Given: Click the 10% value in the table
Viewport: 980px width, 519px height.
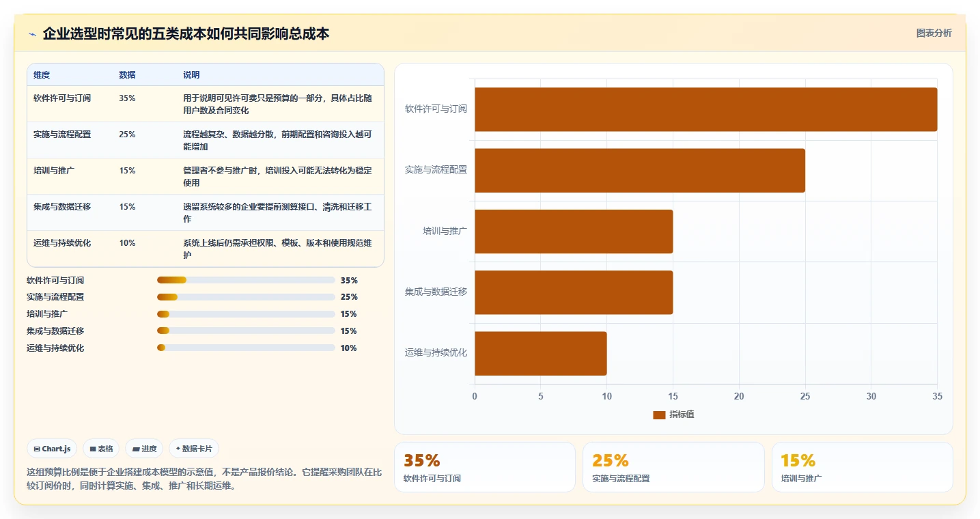Looking at the screenshot, I should point(127,243).
